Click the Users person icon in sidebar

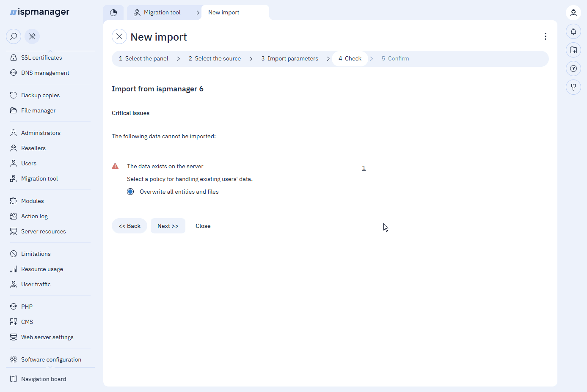14,163
